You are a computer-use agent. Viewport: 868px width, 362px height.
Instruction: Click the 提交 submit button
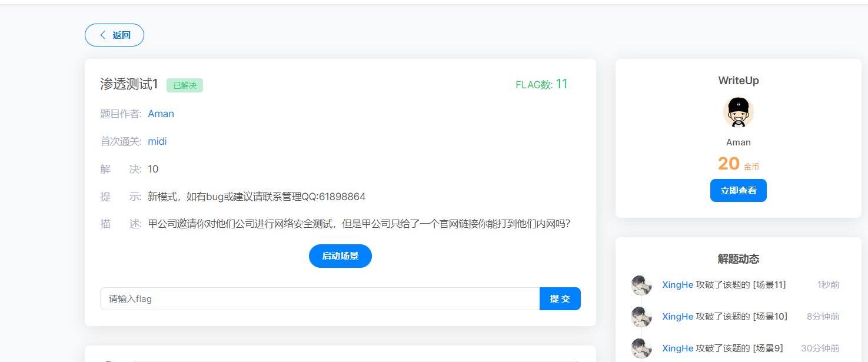coord(560,298)
